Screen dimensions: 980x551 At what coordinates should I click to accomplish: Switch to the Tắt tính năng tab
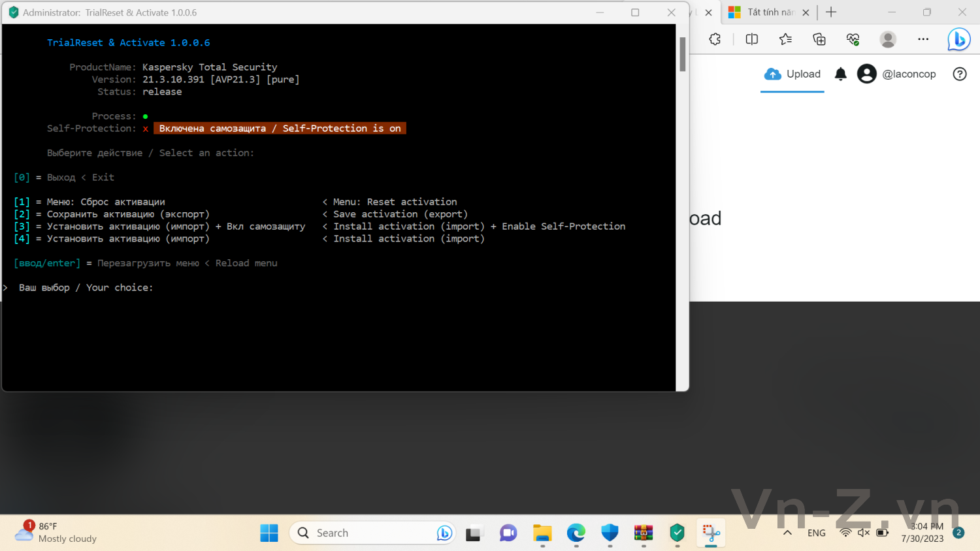coord(763,12)
